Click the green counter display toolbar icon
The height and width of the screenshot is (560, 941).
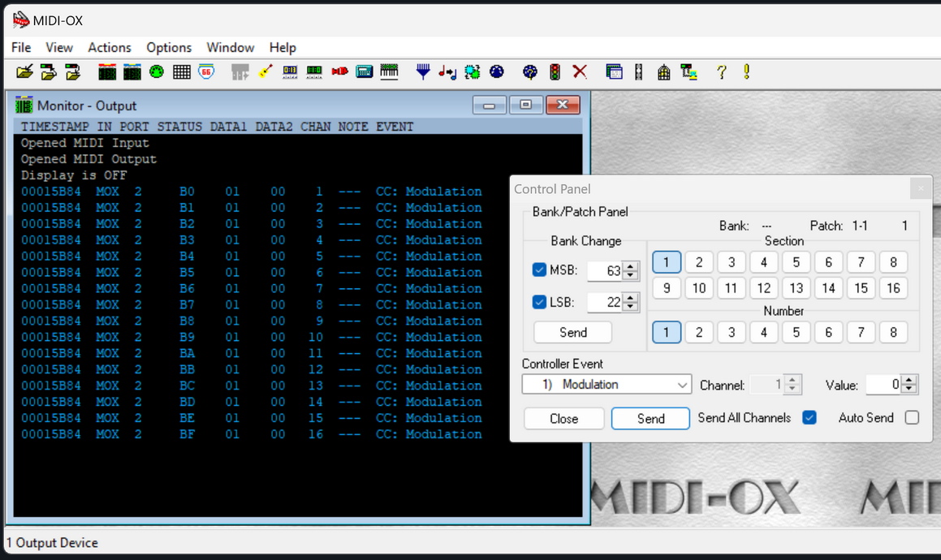point(314,72)
